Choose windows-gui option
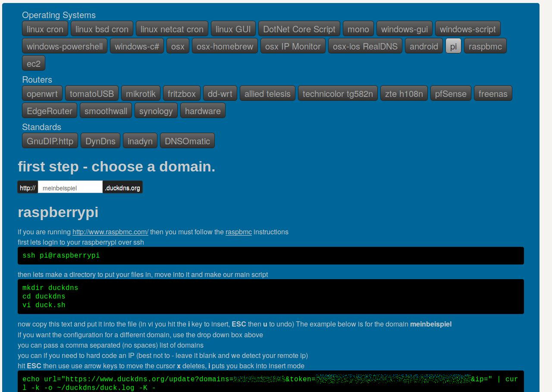This screenshot has height=392, width=552. point(405,29)
